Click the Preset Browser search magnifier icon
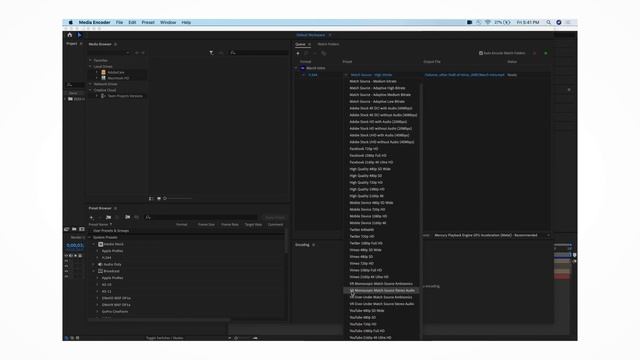 point(148,217)
